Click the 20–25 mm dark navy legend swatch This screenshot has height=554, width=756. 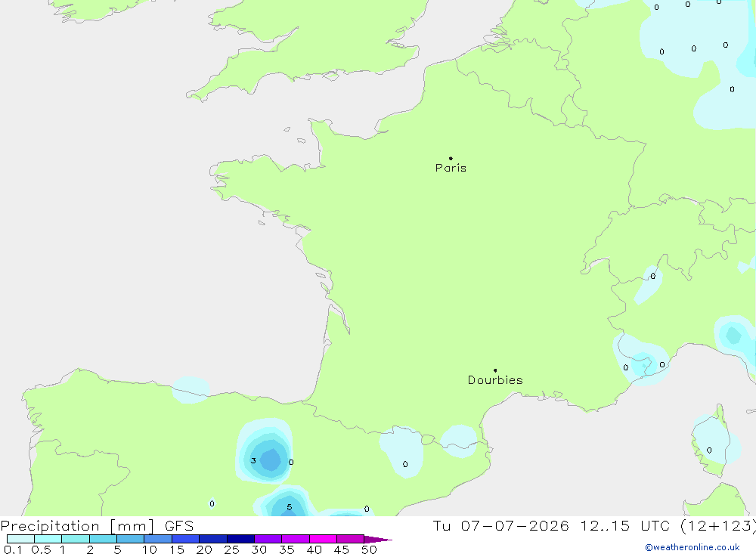(x=213, y=539)
